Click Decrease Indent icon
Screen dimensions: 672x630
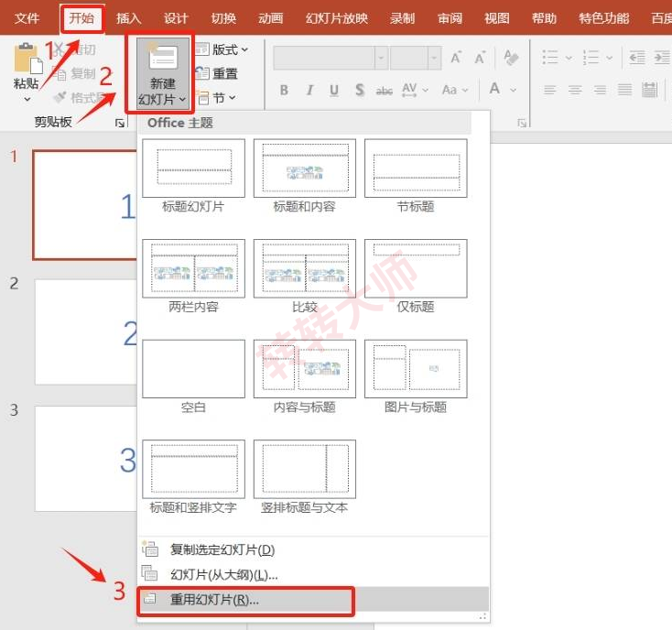(637, 57)
